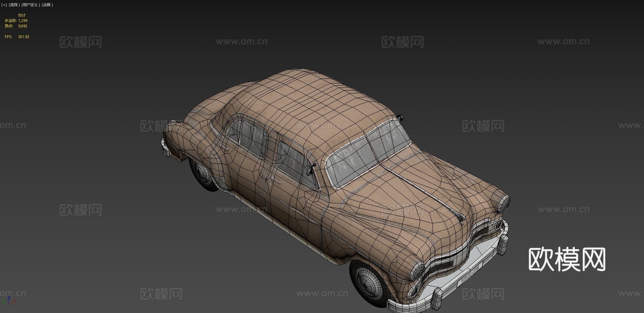Select the vertex count value 9,082

[x=23, y=26]
